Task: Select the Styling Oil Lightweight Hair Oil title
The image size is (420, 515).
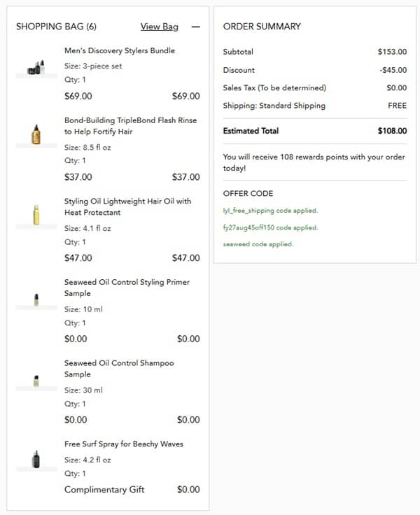Action: [127, 206]
